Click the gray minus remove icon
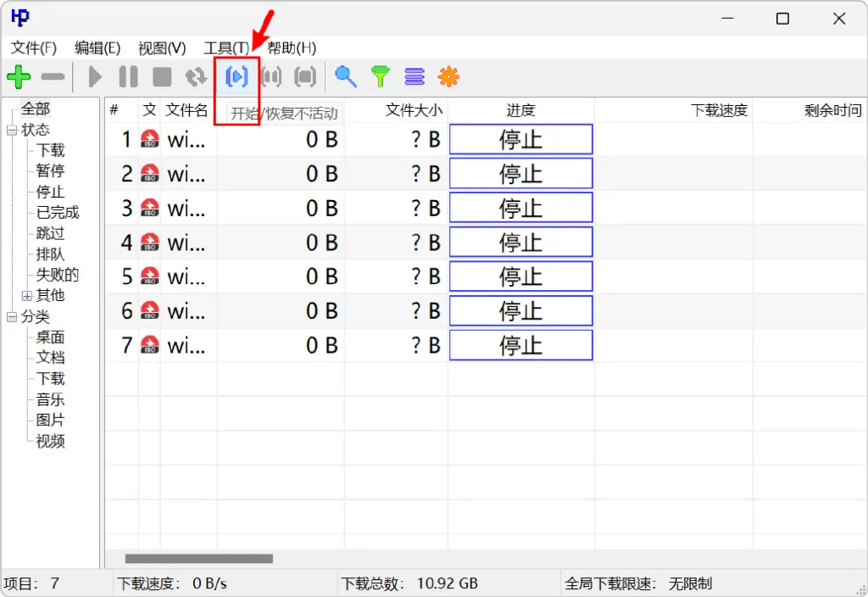The height and width of the screenshot is (597, 868). point(53,77)
